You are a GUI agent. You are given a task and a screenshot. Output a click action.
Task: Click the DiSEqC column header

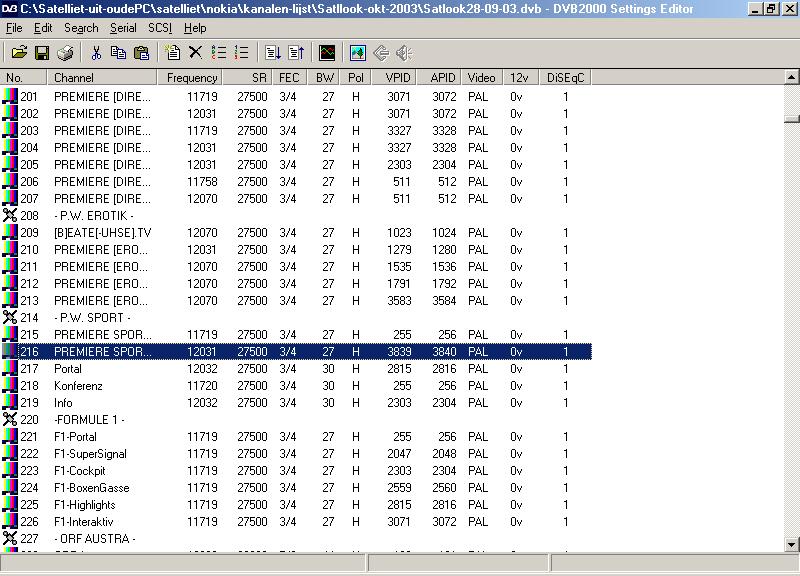pos(565,78)
